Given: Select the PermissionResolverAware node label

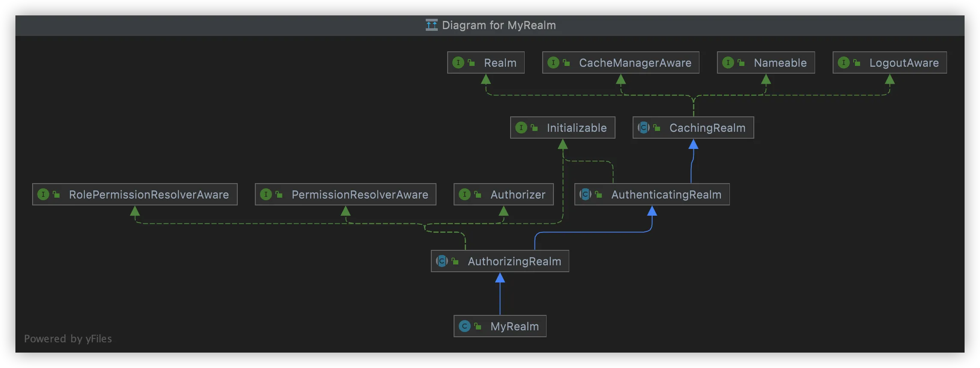Looking at the screenshot, I should pos(359,195).
